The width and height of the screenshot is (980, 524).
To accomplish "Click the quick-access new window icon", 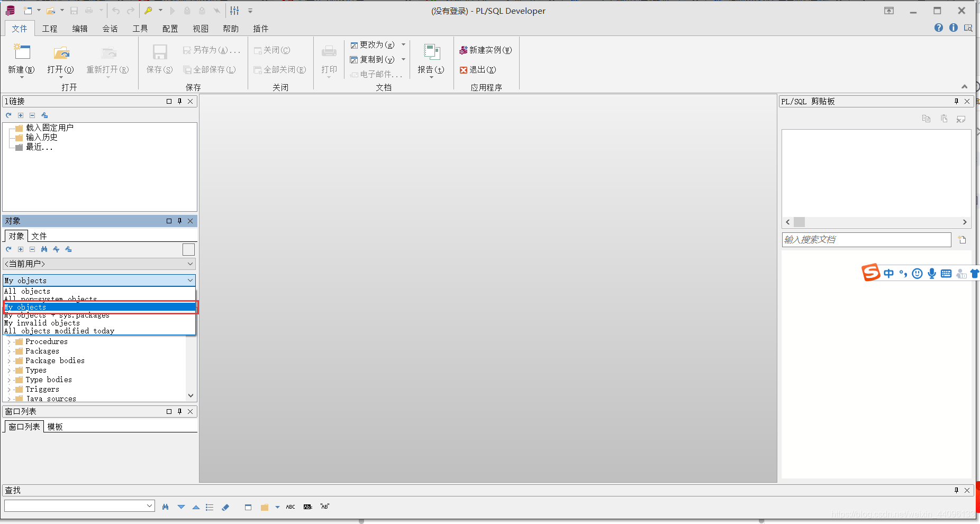I will 28,11.
